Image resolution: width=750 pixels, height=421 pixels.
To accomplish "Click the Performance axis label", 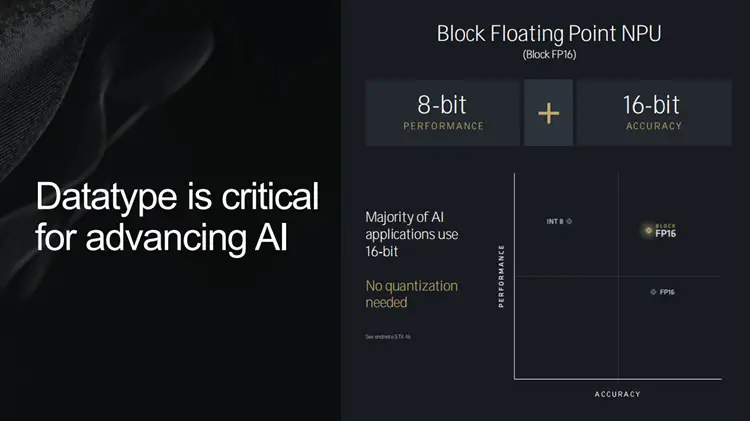I will coord(501,275).
